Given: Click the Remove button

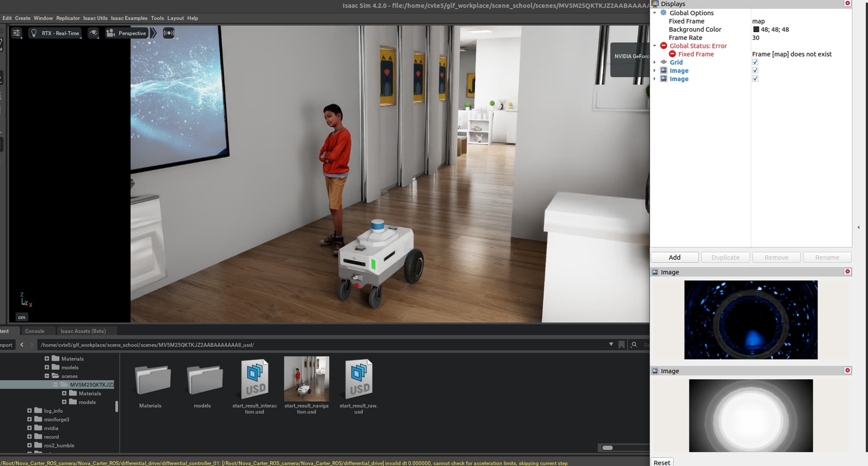Looking at the screenshot, I should (x=776, y=257).
